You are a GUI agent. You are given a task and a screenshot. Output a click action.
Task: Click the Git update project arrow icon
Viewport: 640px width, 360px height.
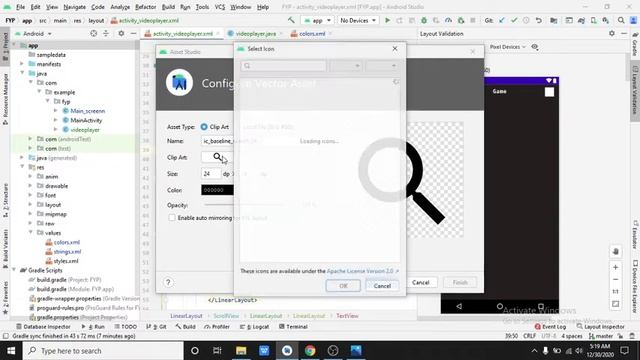tap(502, 20)
